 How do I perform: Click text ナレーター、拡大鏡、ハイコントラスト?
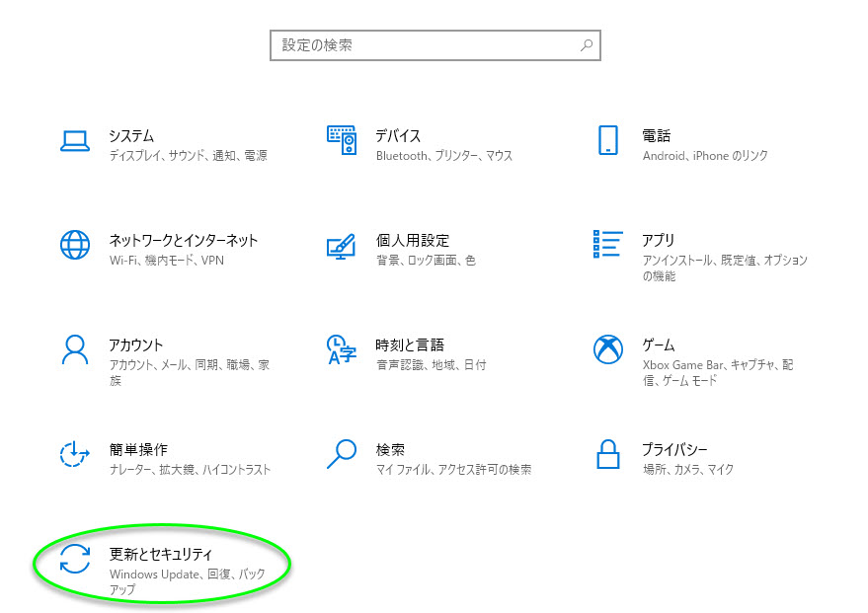(190, 469)
